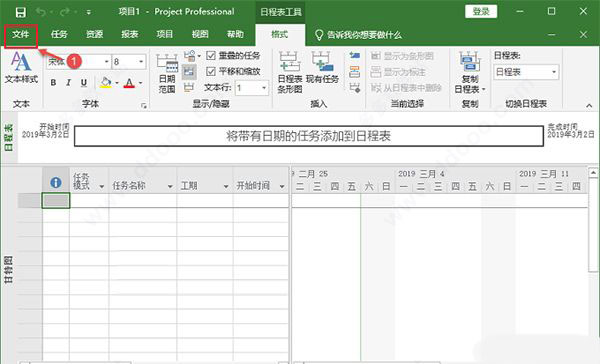This screenshot has width=600, height=364.
Task: Collapse the ribbon with the chevron
Action: click(589, 106)
